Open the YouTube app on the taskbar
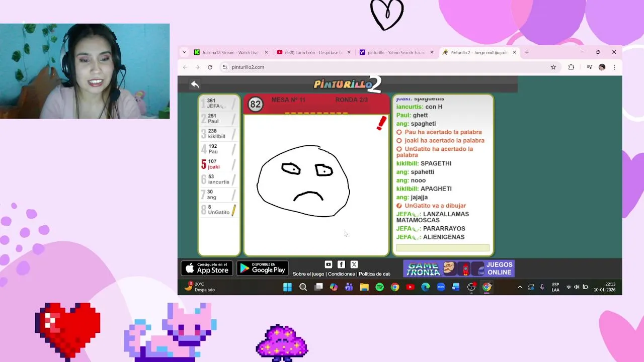 (x=410, y=287)
